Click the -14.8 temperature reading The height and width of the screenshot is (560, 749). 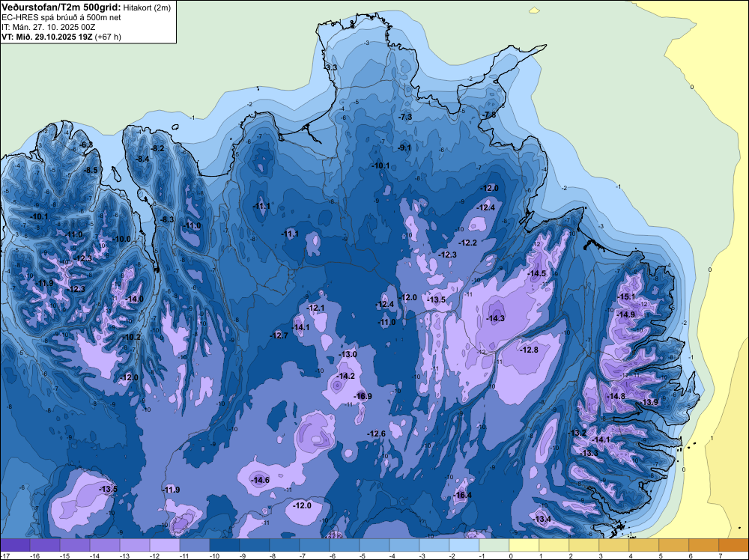pyautogui.click(x=615, y=396)
